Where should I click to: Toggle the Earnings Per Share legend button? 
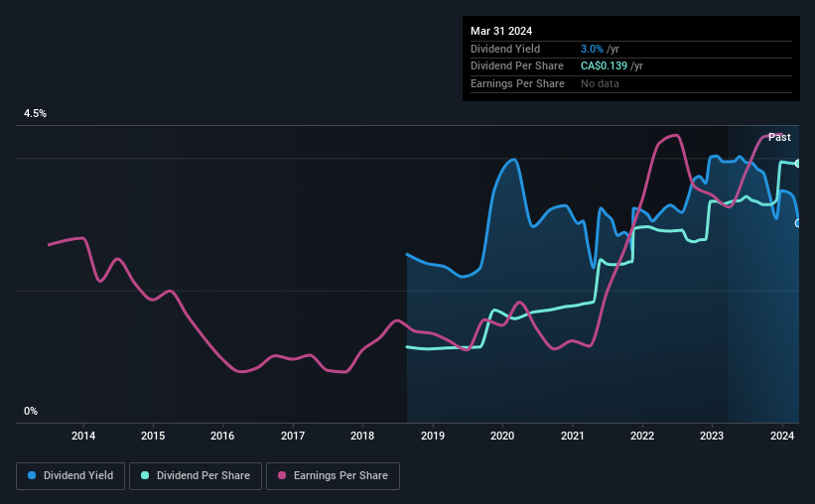333,476
